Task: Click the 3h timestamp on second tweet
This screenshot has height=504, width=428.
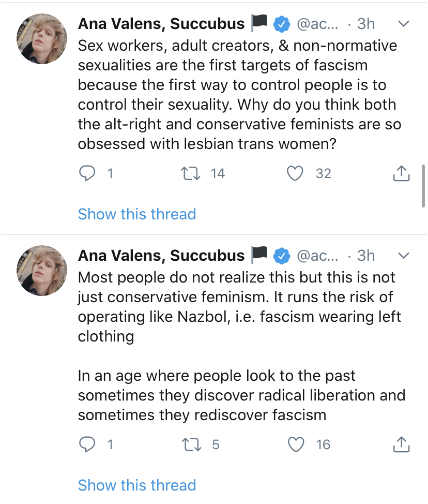Action: coord(366,256)
